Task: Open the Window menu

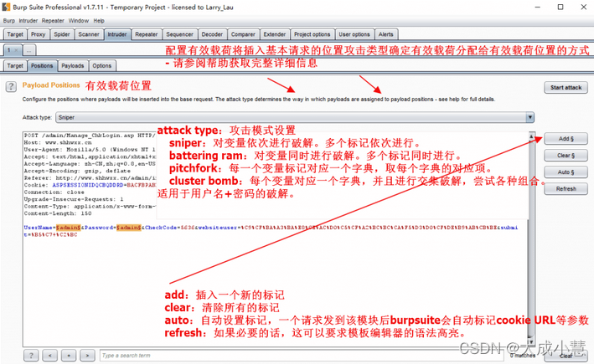Action: 78,21
